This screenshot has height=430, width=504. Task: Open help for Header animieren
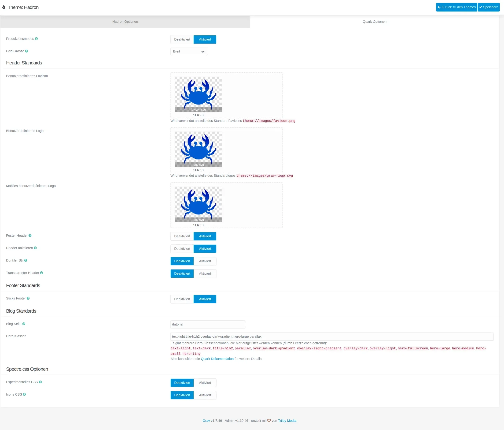[35, 248]
